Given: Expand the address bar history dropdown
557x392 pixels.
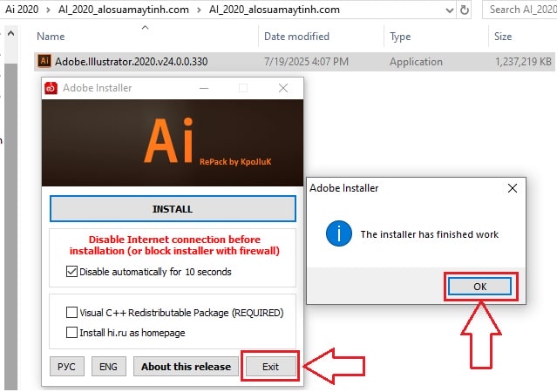Looking at the screenshot, I should (450, 10).
